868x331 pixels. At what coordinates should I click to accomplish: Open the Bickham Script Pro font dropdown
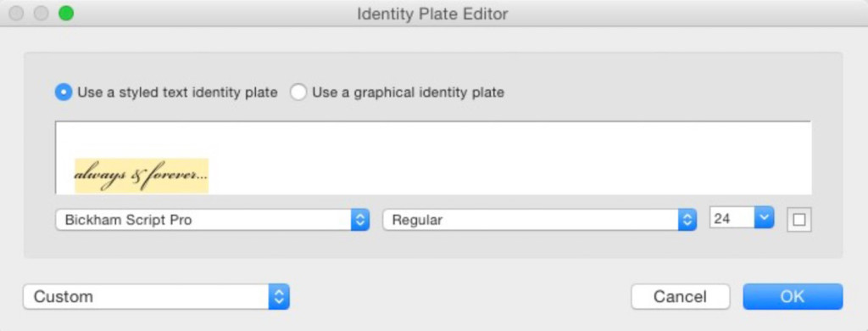[x=213, y=220]
